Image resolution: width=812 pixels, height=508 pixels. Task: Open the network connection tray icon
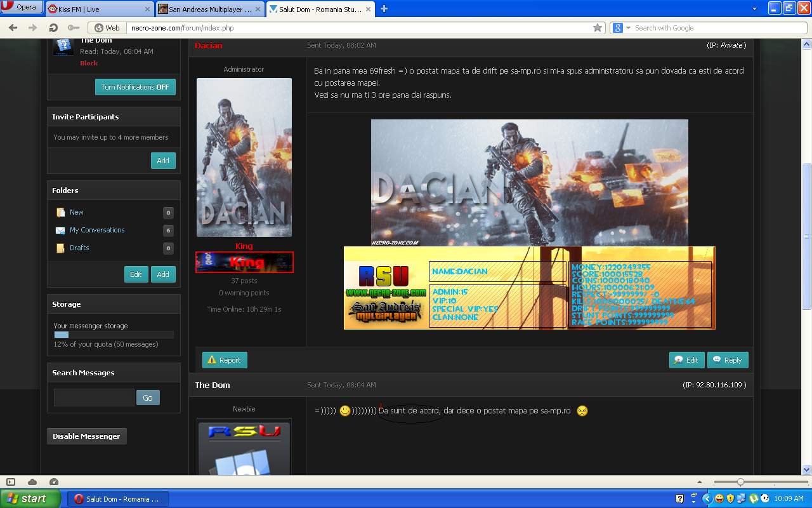click(x=742, y=498)
